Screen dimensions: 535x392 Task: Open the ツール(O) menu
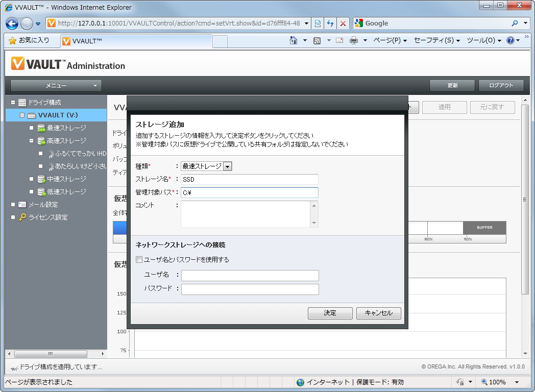coord(484,40)
